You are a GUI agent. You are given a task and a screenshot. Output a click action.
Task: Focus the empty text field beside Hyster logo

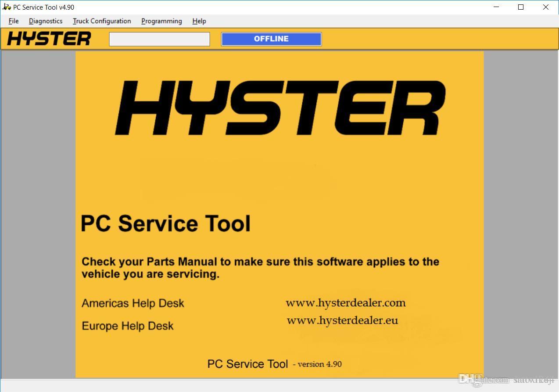point(159,39)
